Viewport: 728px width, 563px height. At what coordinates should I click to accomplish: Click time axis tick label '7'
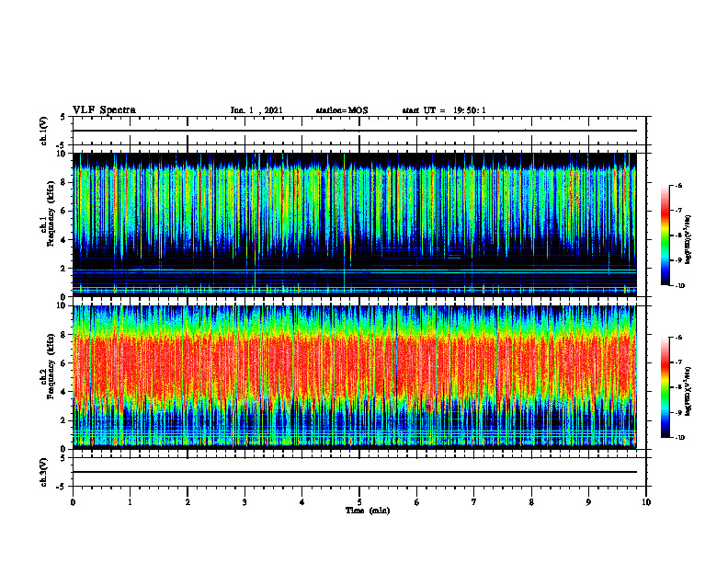point(474,502)
